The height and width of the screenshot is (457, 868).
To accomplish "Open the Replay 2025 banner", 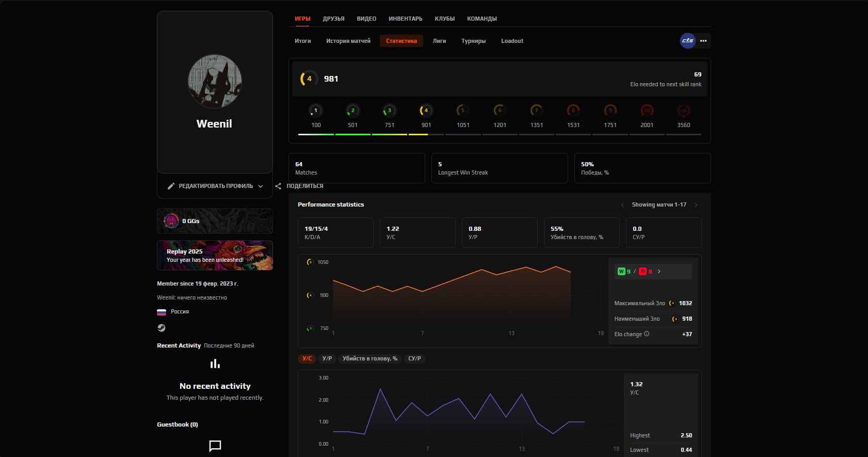I will tap(215, 255).
